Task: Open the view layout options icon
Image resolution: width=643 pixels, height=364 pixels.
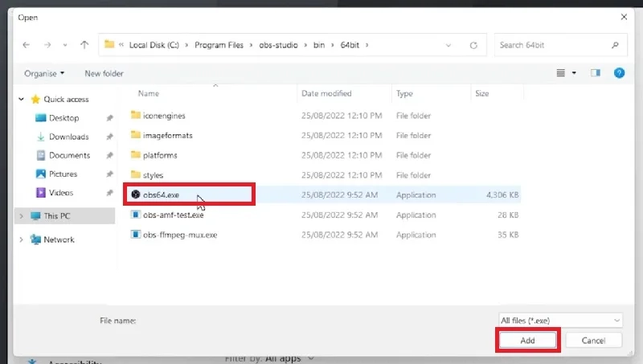Action: [x=562, y=73]
